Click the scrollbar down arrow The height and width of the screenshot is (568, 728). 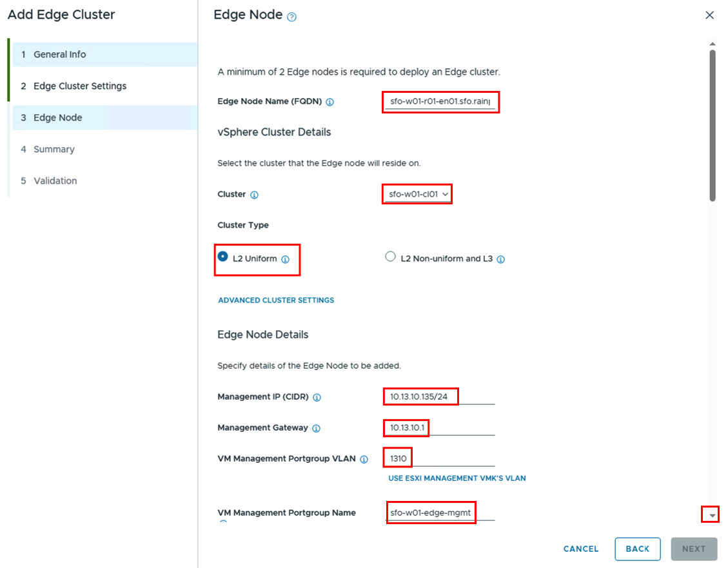[712, 515]
